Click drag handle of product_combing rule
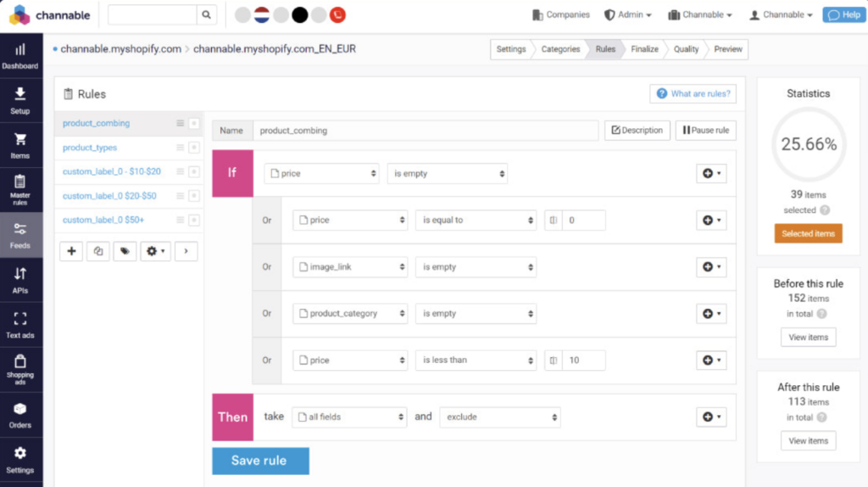The height and width of the screenshot is (487, 868). pos(180,123)
